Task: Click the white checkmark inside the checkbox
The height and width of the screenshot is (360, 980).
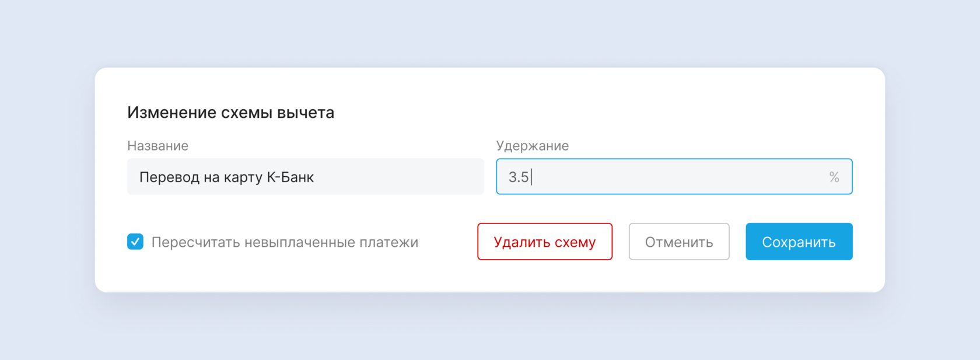Action: pyautogui.click(x=135, y=242)
